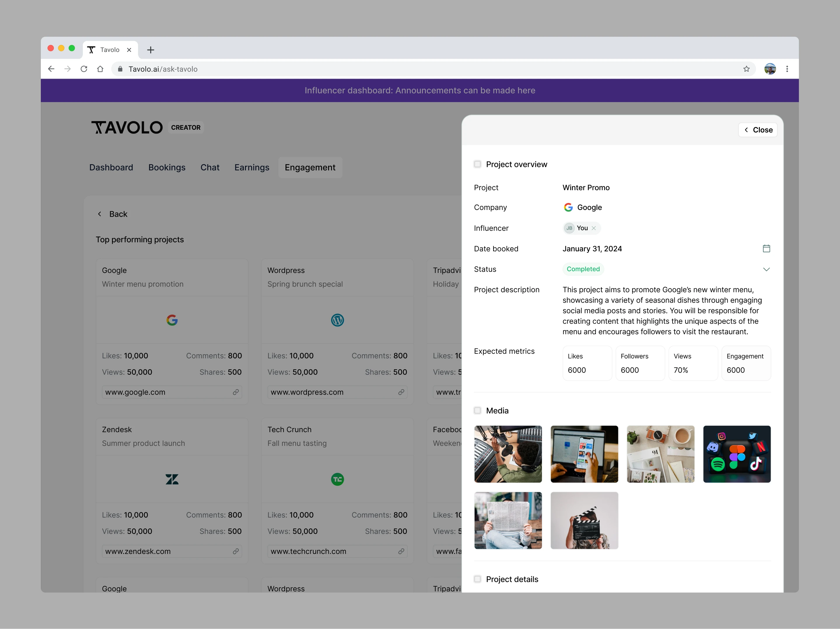Close the Tavolo browser tab
840x629 pixels.
(129, 50)
